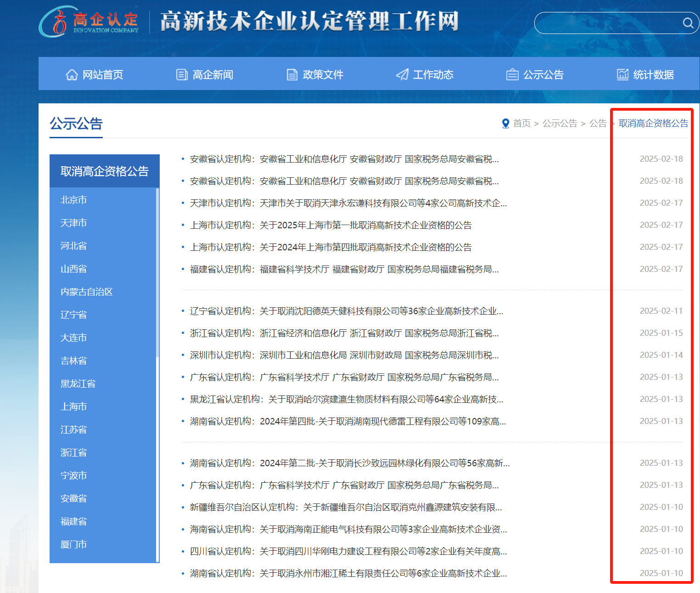Click the news icon beside 高企新闻
The image size is (700, 593).
pyautogui.click(x=182, y=74)
